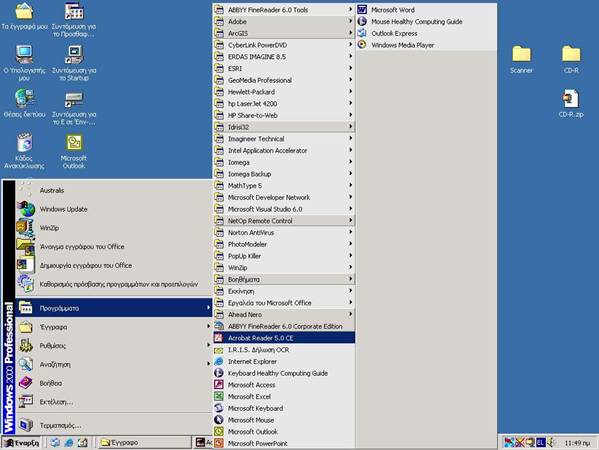Open the network places desktop icon
Image resolution: width=599 pixels, height=450 pixels.
pos(24,103)
